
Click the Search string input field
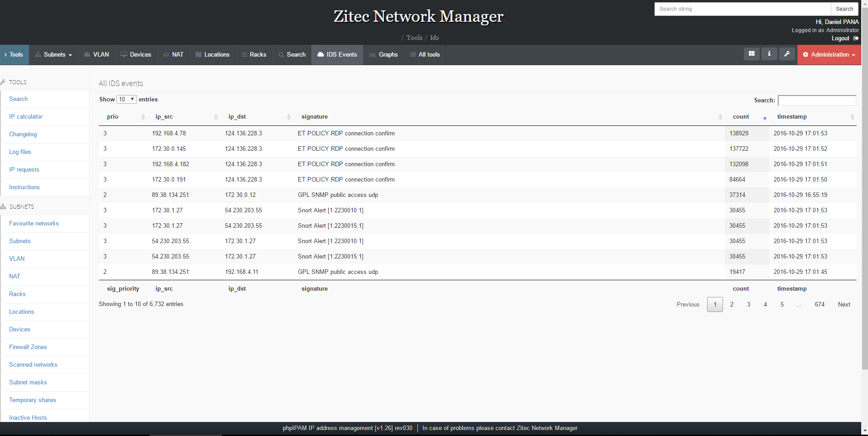click(x=742, y=9)
